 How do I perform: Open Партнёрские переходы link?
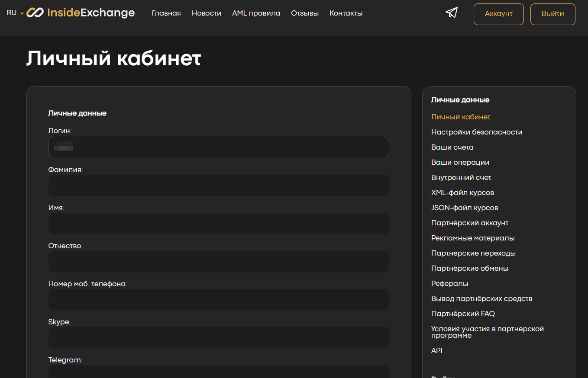pos(473,253)
